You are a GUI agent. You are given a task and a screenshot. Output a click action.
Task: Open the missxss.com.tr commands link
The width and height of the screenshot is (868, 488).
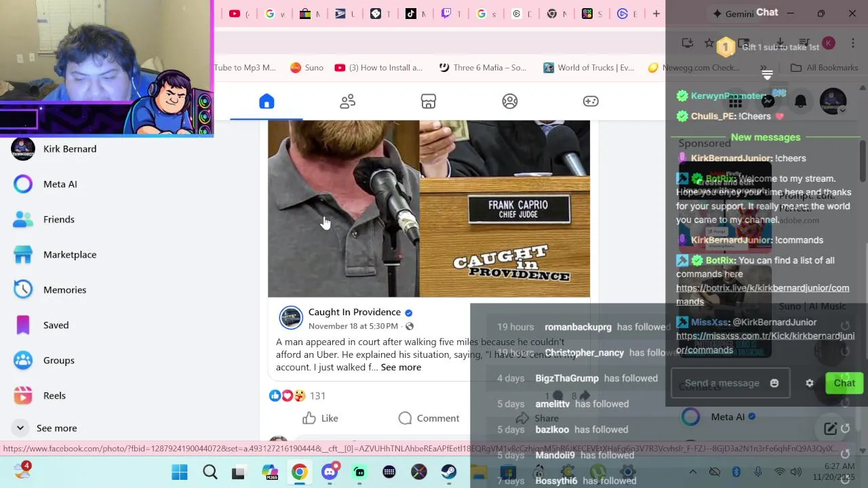tap(765, 343)
